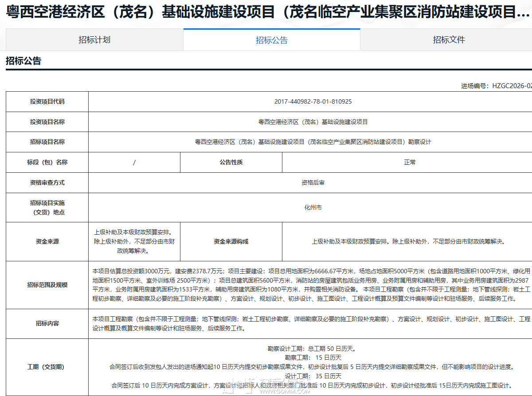532x396 pixels.
Task: Click the 招标项目名称 label cell
Action: pyautogui.click(x=47, y=142)
